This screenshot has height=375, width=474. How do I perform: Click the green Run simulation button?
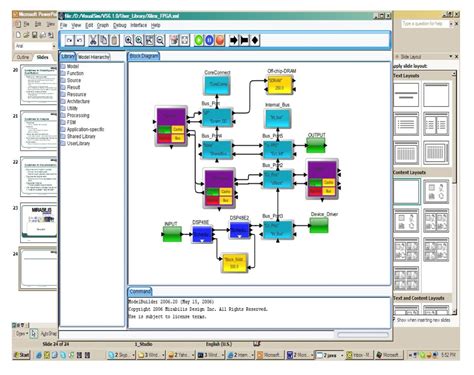pos(199,40)
